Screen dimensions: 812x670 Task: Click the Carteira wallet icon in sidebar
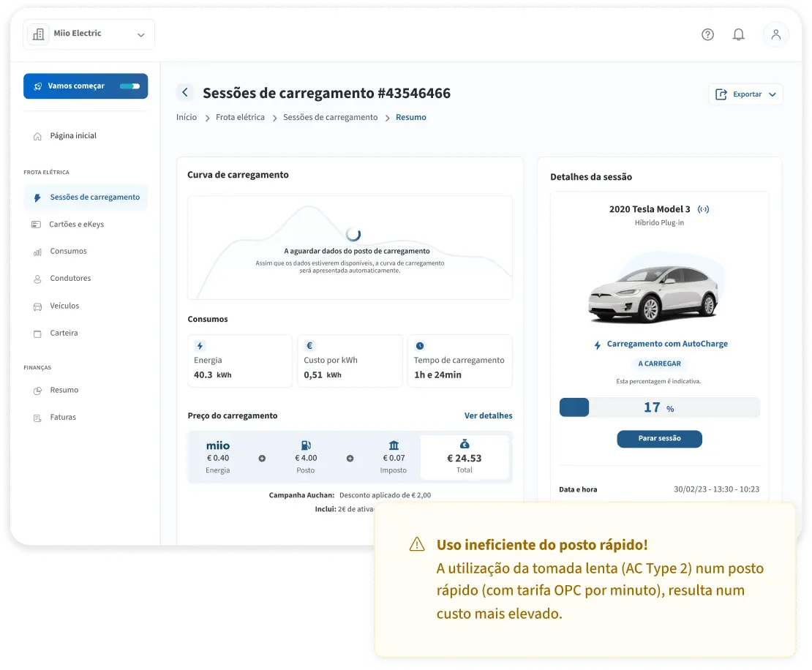pyautogui.click(x=37, y=334)
